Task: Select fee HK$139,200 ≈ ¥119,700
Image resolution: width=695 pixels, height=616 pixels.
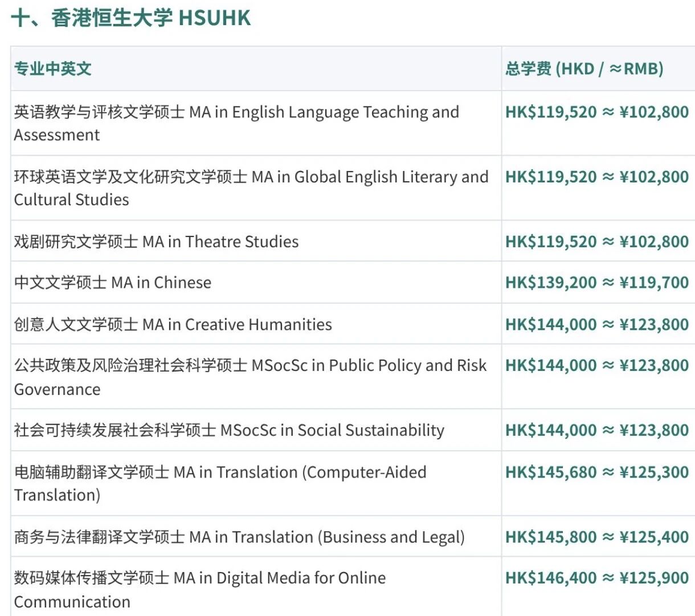Action: point(597,283)
